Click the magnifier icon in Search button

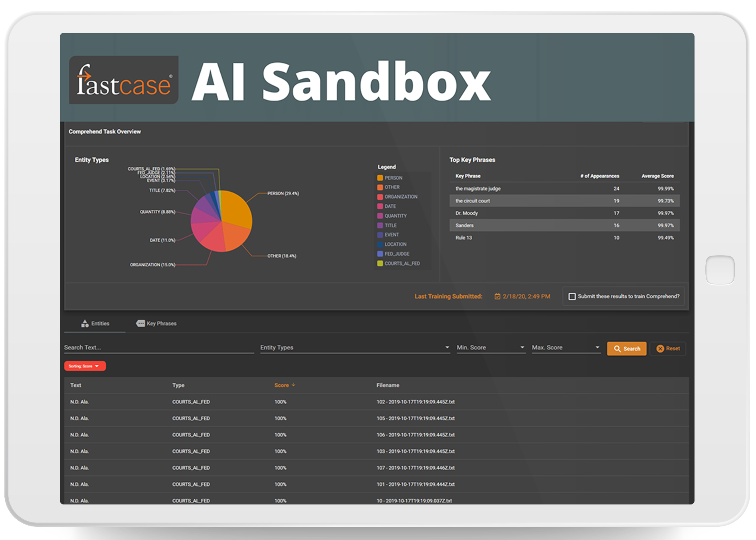(x=617, y=349)
